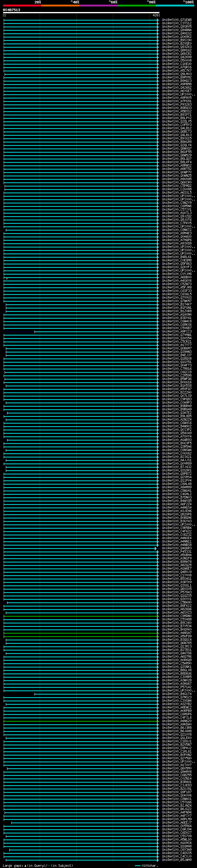This screenshot has height=868, width=197.
Task: Open entry UniRef100_Q82UP6
Action: pyautogui.click(x=176, y=515)
